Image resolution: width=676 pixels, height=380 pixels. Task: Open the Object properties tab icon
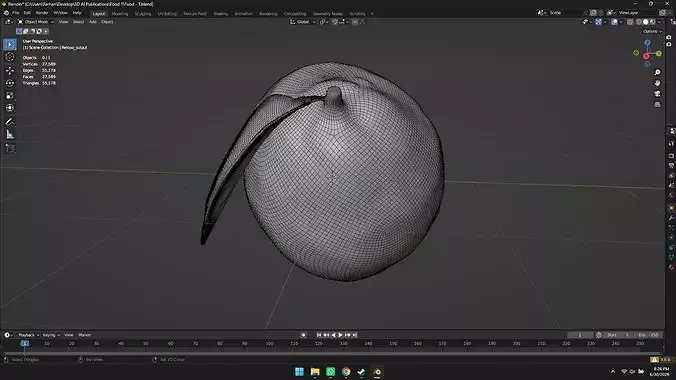click(671, 208)
